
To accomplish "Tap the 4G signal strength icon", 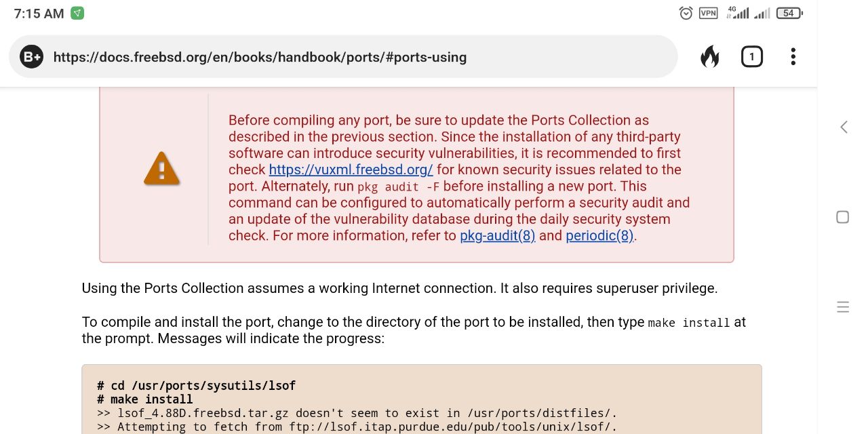I will coord(738,13).
